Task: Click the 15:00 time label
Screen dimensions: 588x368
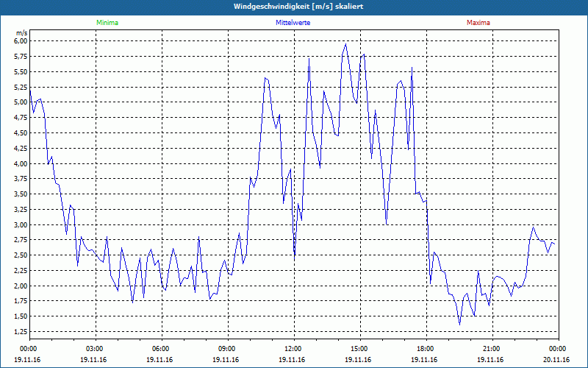Action: (x=359, y=349)
